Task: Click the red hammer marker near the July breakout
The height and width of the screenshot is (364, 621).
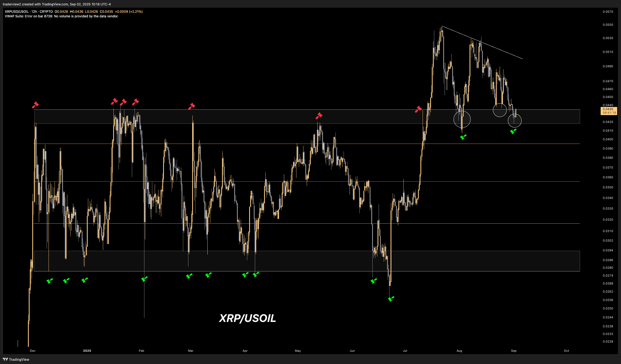Action: click(x=418, y=110)
